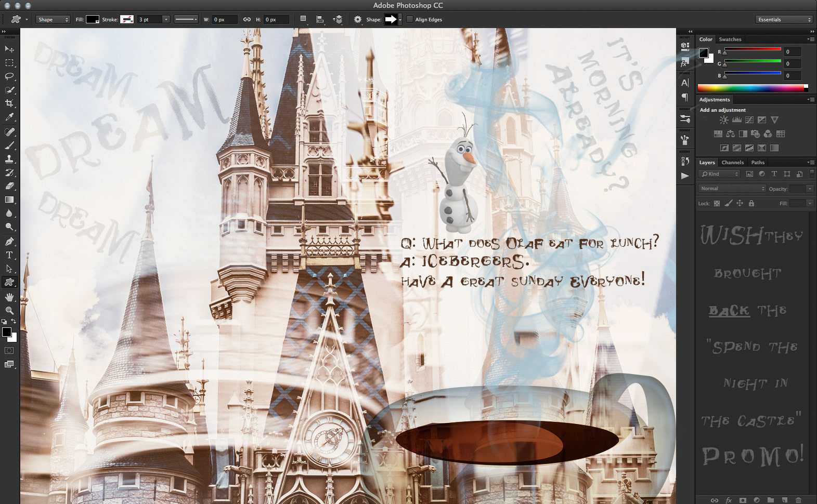Toggle lock position icon
The image size is (817, 504).
(x=740, y=203)
